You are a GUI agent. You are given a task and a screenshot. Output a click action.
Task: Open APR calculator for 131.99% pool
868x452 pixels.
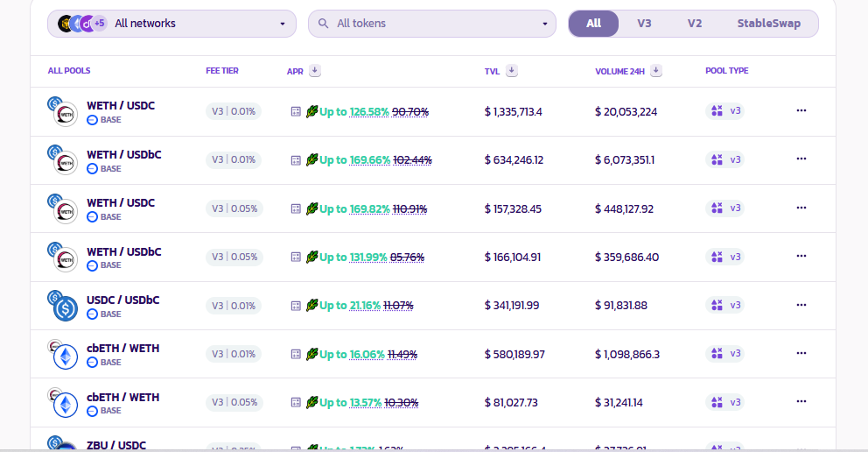pos(296,257)
